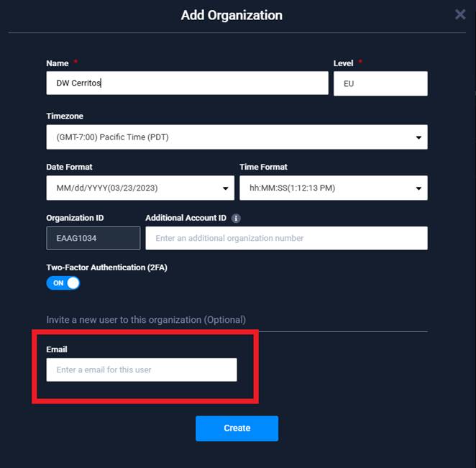Focus the Name input field
This screenshot has height=468, width=476.
pyautogui.click(x=187, y=83)
